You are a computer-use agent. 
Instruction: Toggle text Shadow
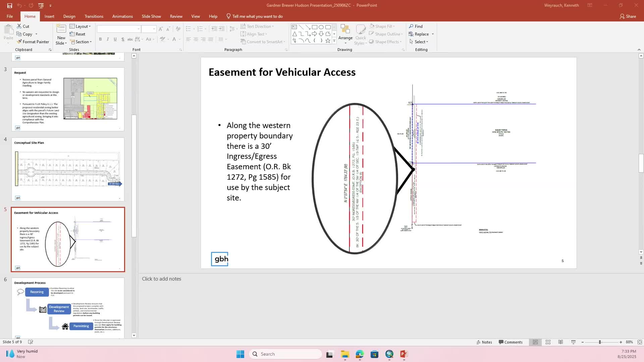click(x=123, y=39)
